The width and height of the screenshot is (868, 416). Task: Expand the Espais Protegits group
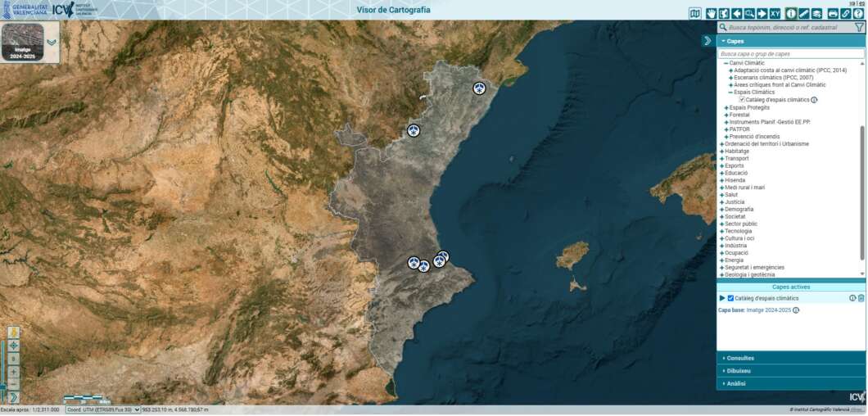[x=726, y=107]
